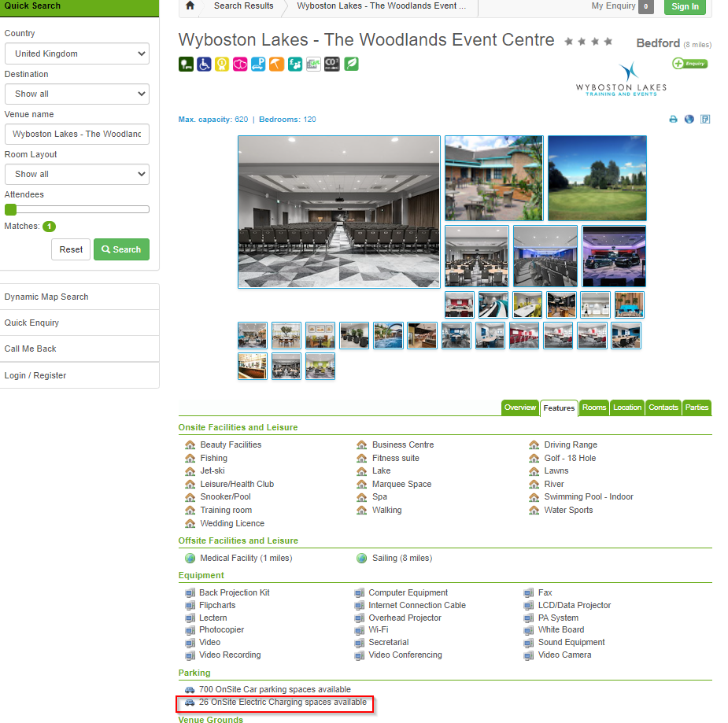
Task: Click the My Enquiry count badge
Action: tap(646, 6)
